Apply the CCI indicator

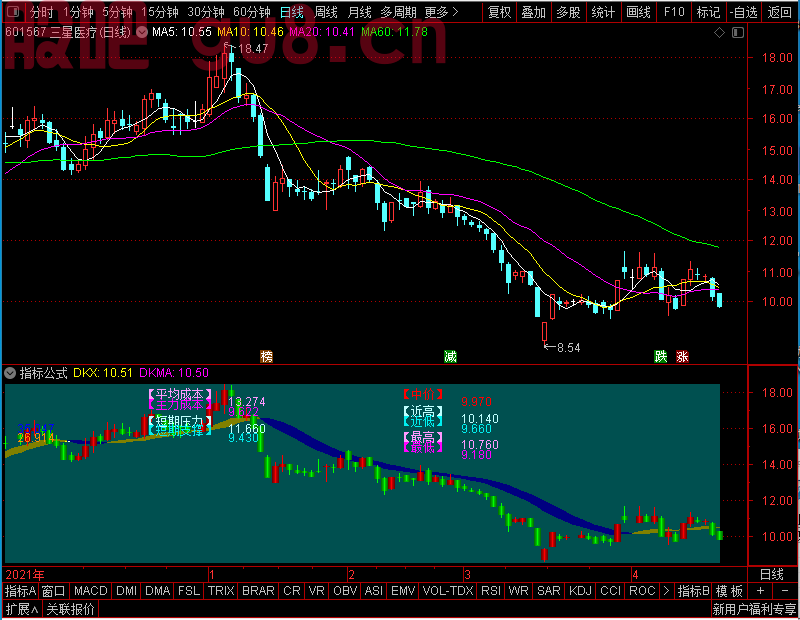click(610, 590)
